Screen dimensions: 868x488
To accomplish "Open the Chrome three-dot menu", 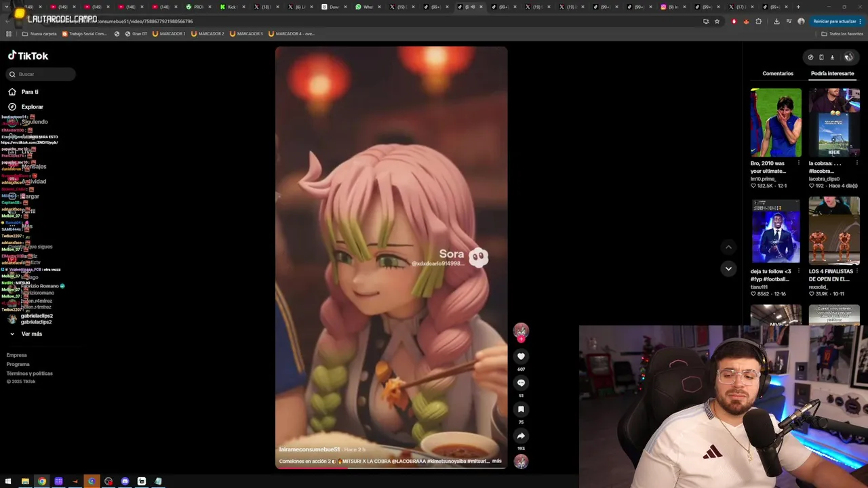I will (x=860, y=21).
